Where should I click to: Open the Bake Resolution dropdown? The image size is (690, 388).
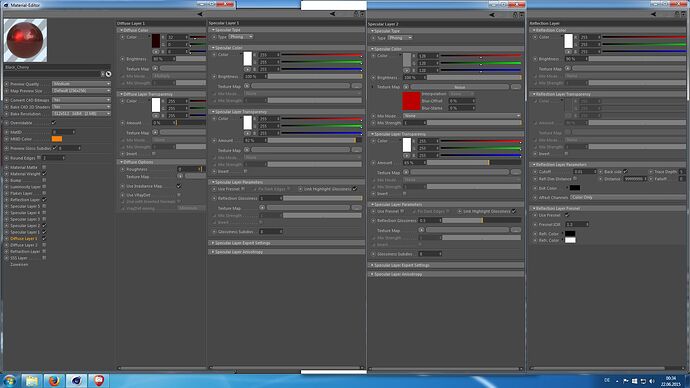[81, 113]
